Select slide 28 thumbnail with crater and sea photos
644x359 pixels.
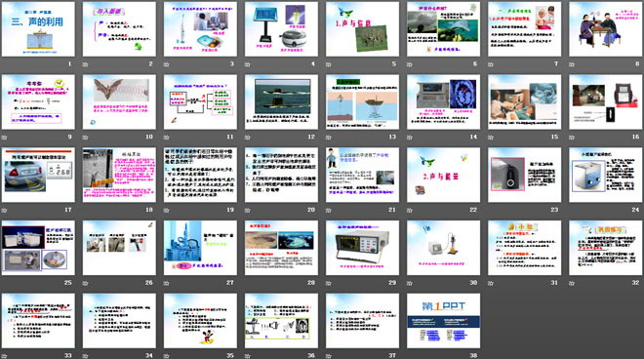(281, 248)
